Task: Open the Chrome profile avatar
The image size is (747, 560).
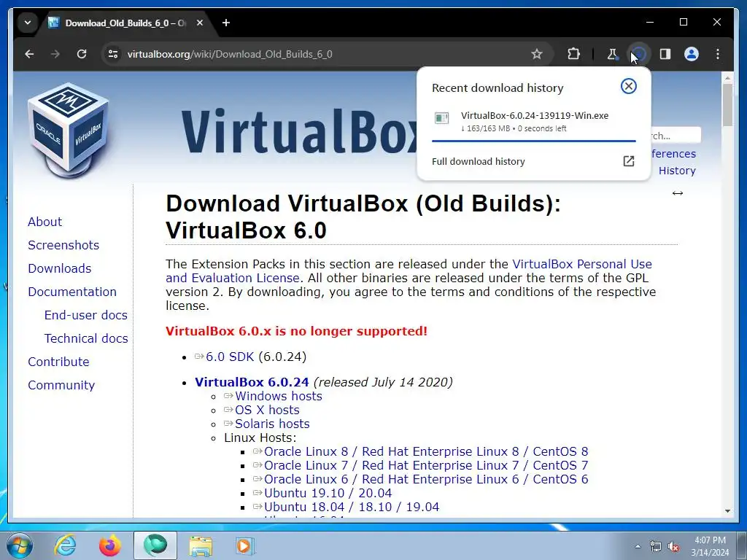Action: click(x=692, y=54)
